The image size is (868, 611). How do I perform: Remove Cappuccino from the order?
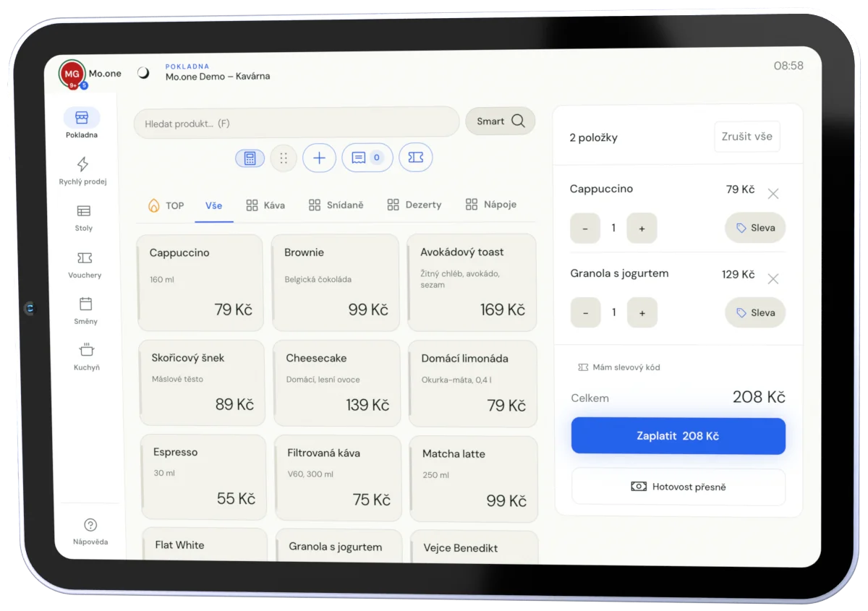tap(773, 193)
